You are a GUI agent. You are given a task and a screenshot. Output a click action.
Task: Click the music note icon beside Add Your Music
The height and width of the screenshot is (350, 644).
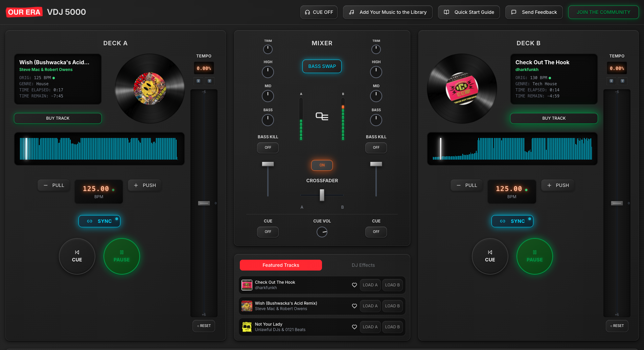coord(351,12)
